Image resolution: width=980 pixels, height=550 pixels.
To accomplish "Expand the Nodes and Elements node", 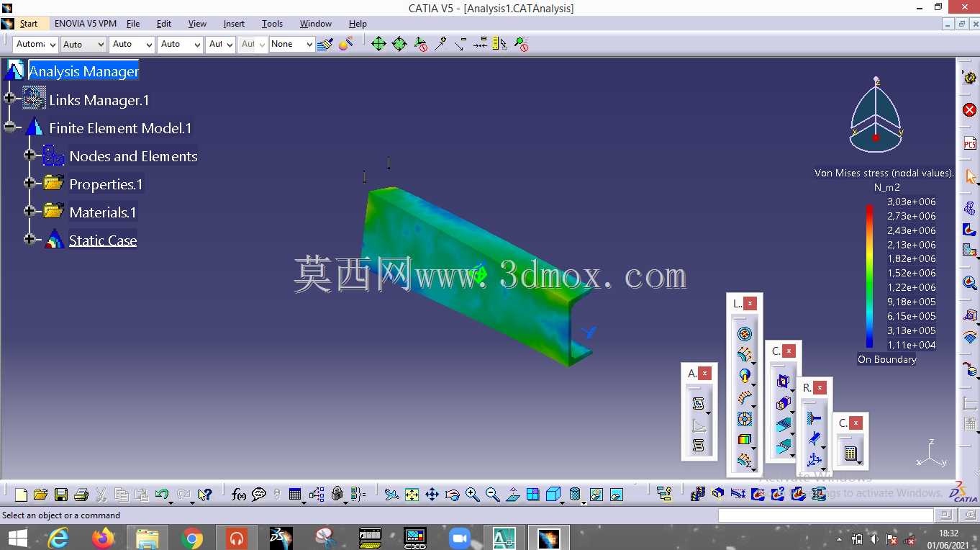I will pyautogui.click(x=30, y=155).
